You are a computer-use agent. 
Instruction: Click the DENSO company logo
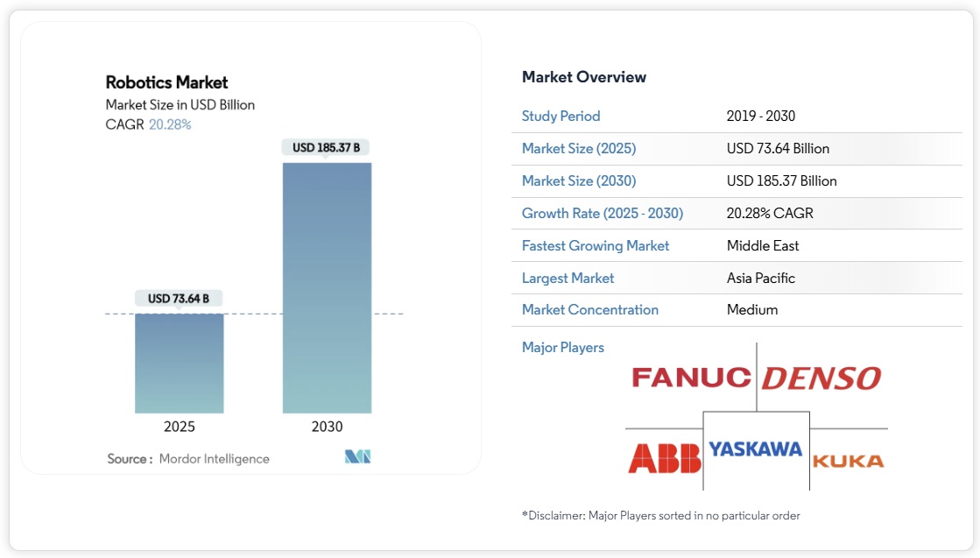click(x=821, y=378)
